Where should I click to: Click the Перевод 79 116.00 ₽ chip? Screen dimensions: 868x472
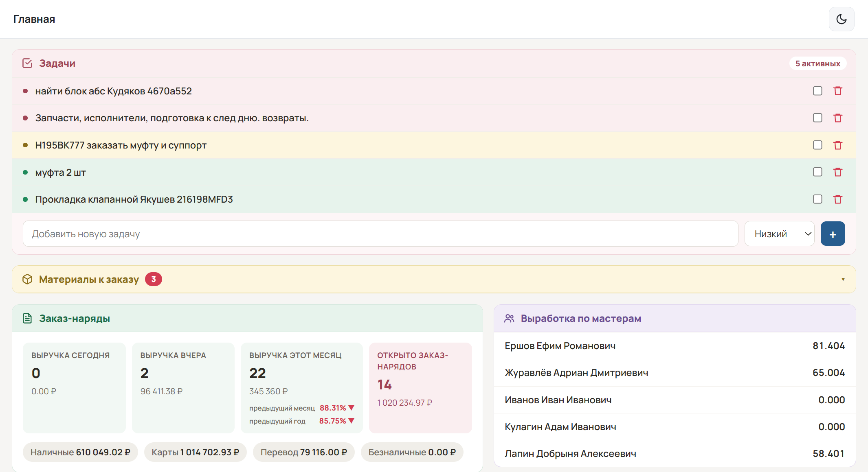tap(303, 452)
